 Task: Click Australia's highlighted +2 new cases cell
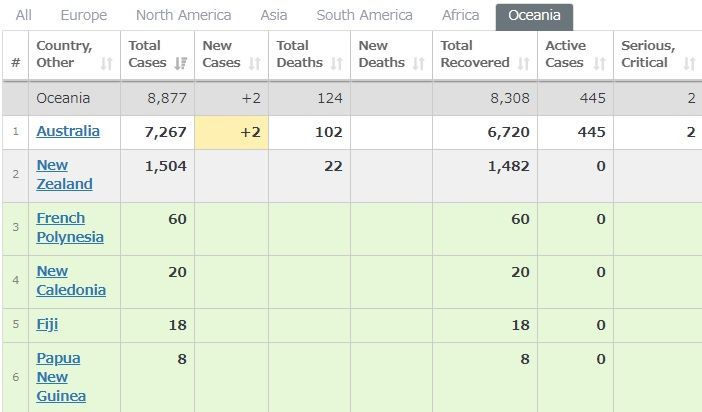231,132
